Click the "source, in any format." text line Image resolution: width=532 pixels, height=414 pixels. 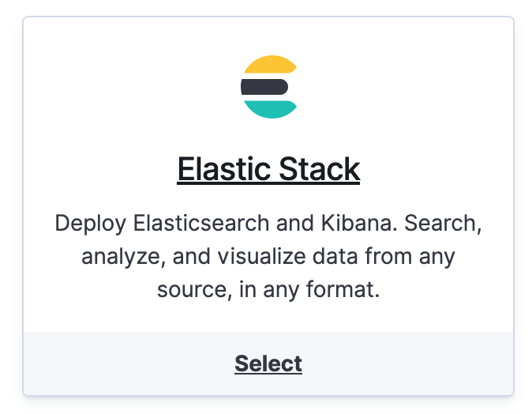coord(268,290)
